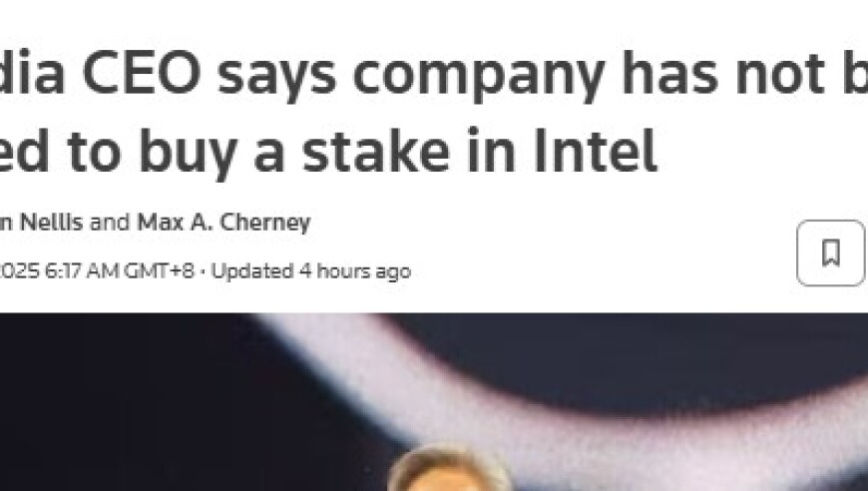Click 'has not' in the headline

pyautogui.click(x=724, y=75)
